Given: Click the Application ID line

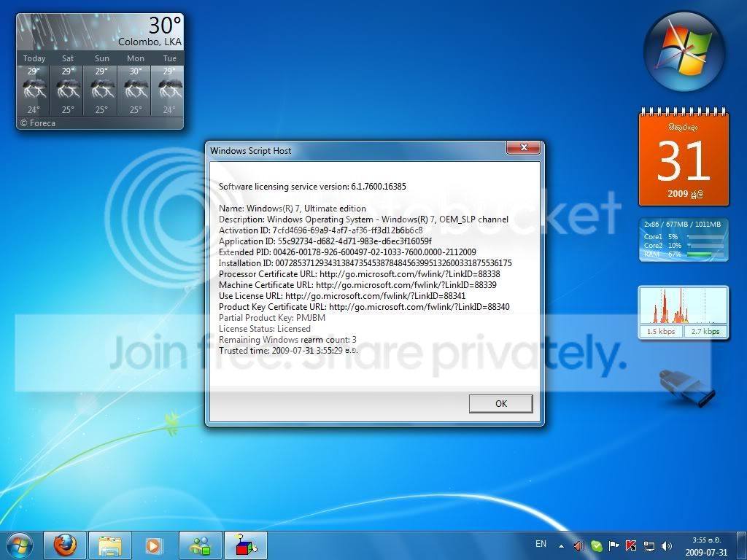Looking at the screenshot, I should pos(325,241).
